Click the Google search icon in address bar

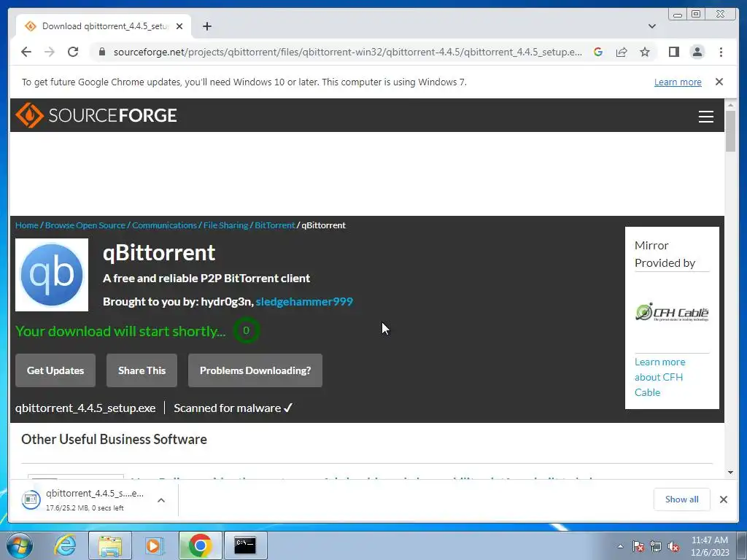point(598,52)
